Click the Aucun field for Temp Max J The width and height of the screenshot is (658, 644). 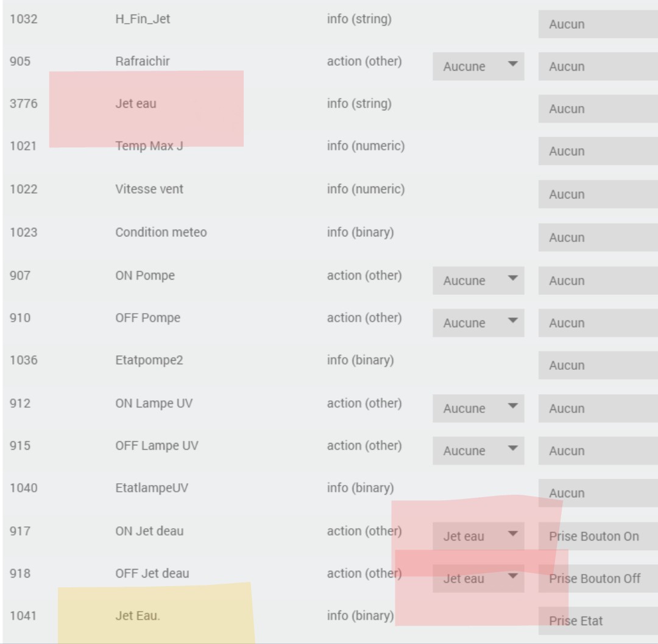[597, 151]
